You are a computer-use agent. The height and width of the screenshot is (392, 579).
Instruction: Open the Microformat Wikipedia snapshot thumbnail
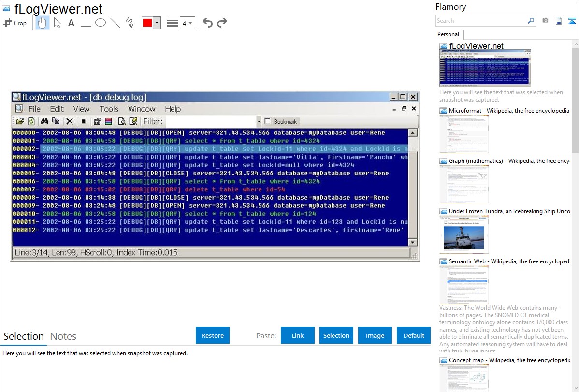464,134
